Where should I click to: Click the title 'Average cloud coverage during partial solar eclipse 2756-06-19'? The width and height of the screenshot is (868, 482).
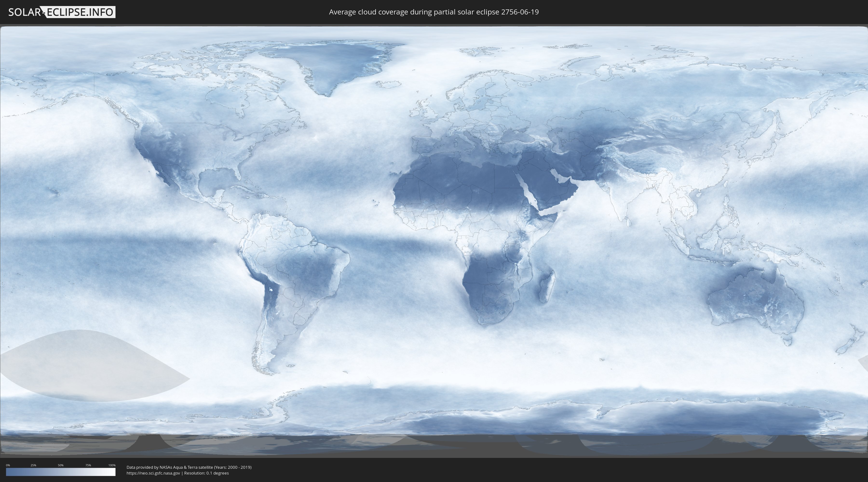[x=434, y=12]
